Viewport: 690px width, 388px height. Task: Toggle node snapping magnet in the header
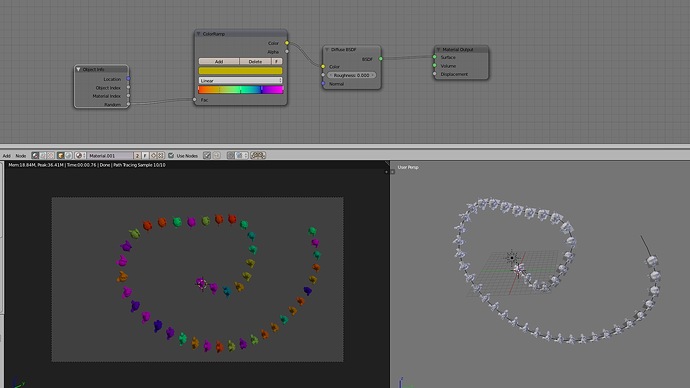231,155
